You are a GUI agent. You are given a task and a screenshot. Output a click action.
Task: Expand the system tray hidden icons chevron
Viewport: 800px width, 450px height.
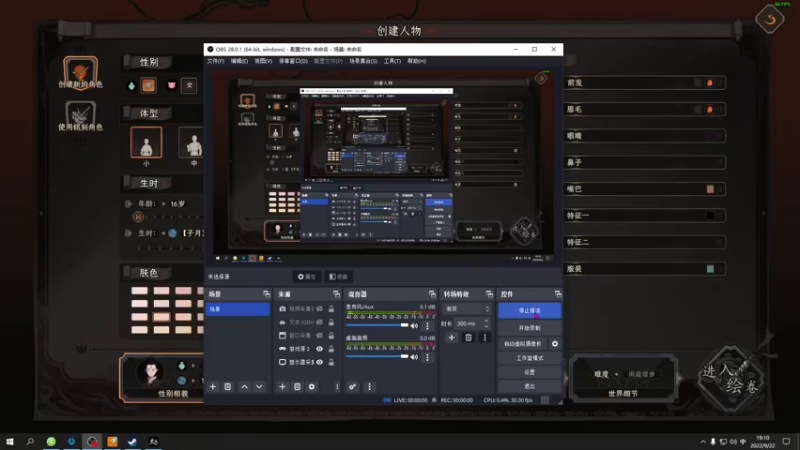703,442
